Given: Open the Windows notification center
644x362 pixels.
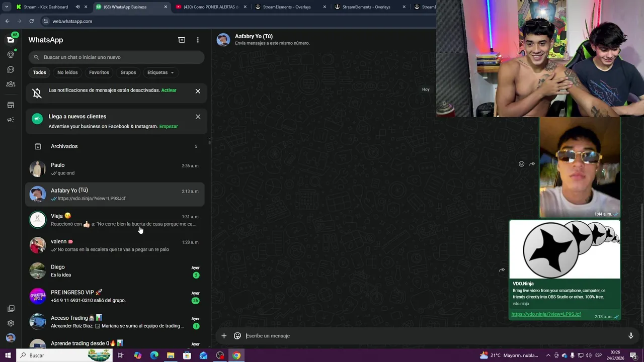Looking at the screenshot, I should pyautogui.click(x=633, y=355).
